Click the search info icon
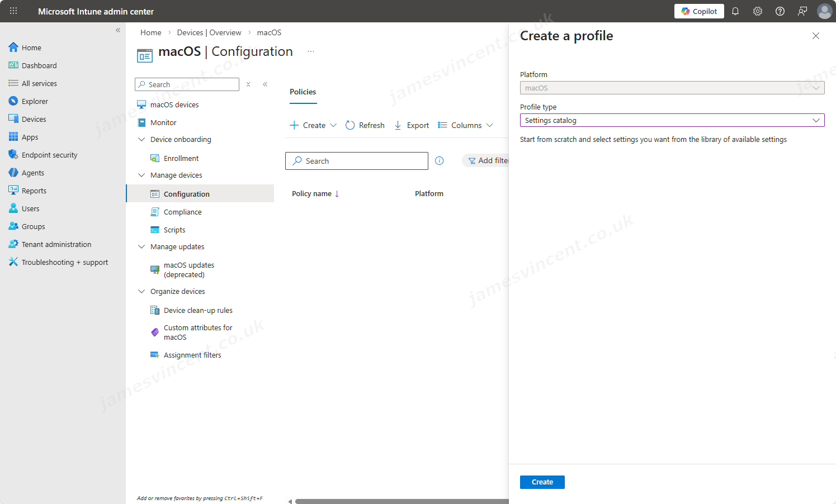 click(x=440, y=161)
